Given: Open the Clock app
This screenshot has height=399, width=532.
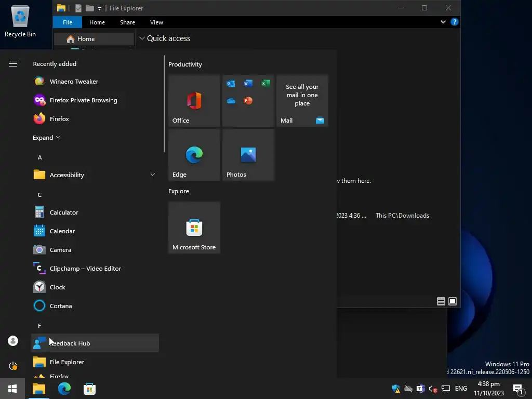Looking at the screenshot, I should (95, 287).
